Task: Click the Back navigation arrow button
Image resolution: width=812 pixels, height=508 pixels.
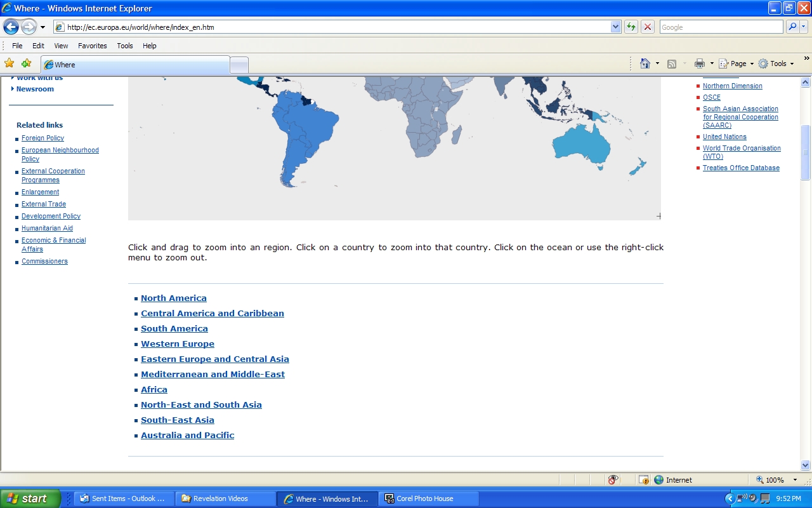Action: coord(11,27)
